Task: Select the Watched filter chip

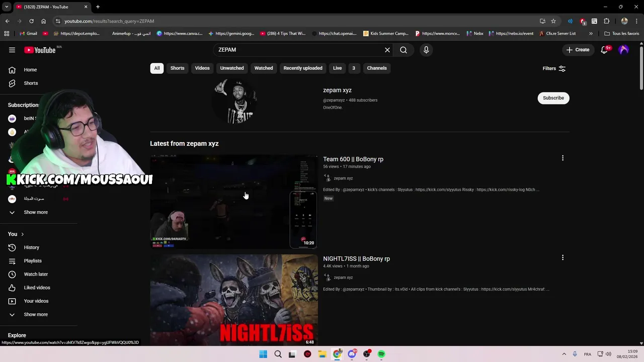Action: (264, 68)
